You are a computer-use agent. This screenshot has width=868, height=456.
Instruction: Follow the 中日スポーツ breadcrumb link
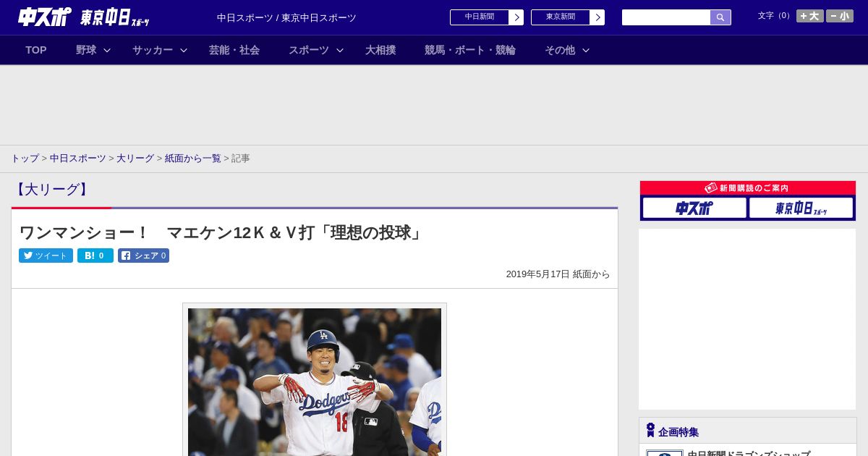(x=77, y=159)
